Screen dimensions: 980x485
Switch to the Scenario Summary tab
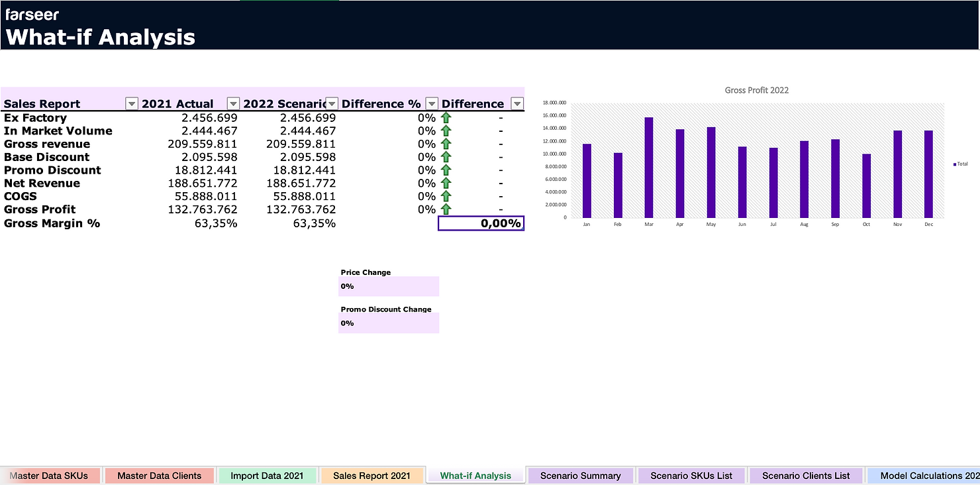580,475
